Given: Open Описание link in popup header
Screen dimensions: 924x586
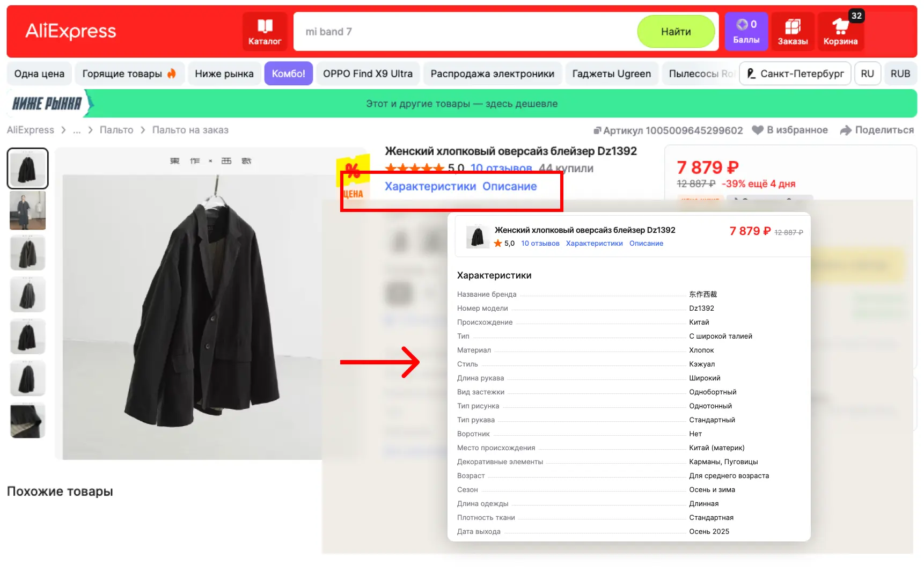Looking at the screenshot, I should click(x=646, y=243).
